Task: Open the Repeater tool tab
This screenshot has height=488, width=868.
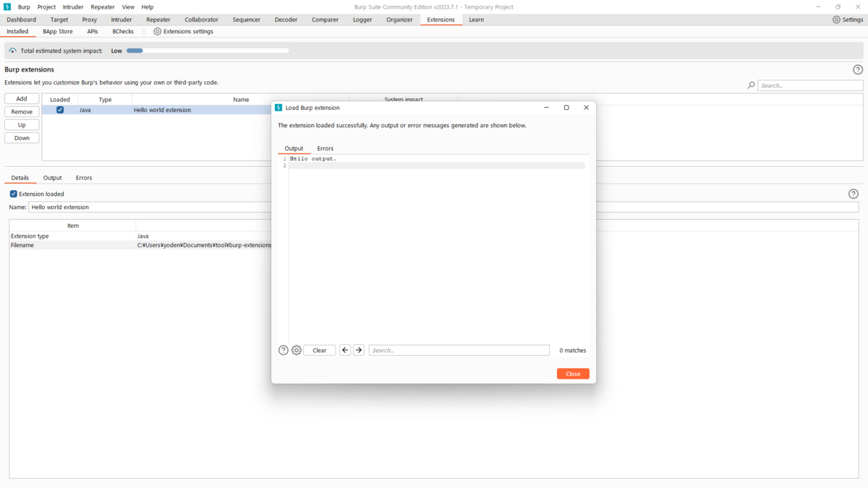Action: point(158,20)
